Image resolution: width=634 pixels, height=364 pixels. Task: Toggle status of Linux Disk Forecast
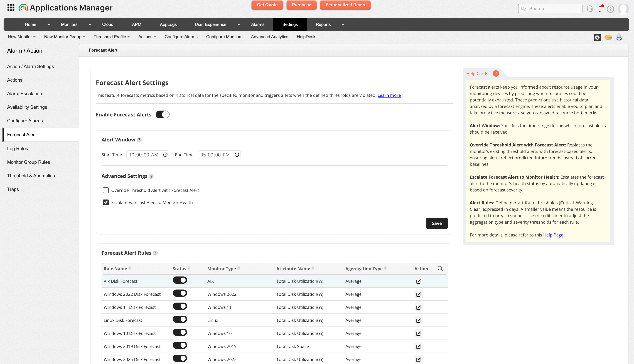click(x=180, y=319)
